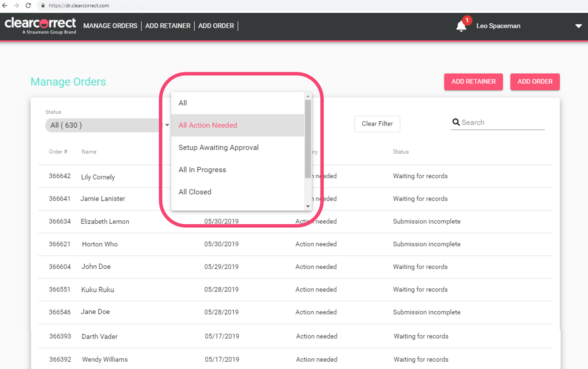Click the padlock icon in the address bar
Viewport: 588px width, 369px height.
pyautogui.click(x=43, y=6)
